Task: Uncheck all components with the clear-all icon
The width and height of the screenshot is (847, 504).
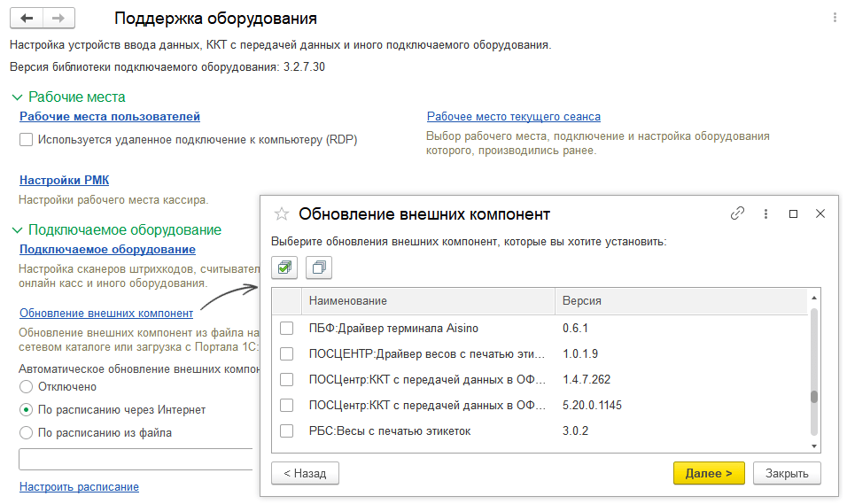Action: coord(319,267)
